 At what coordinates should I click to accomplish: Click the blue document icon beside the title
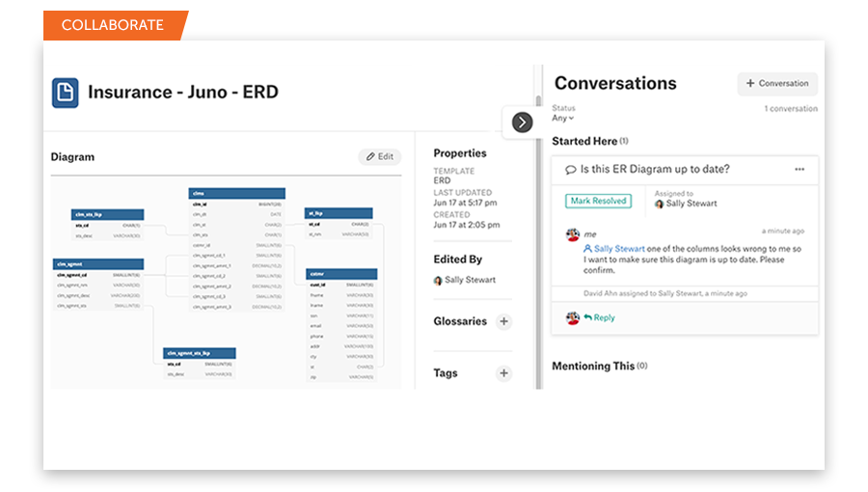[65, 93]
